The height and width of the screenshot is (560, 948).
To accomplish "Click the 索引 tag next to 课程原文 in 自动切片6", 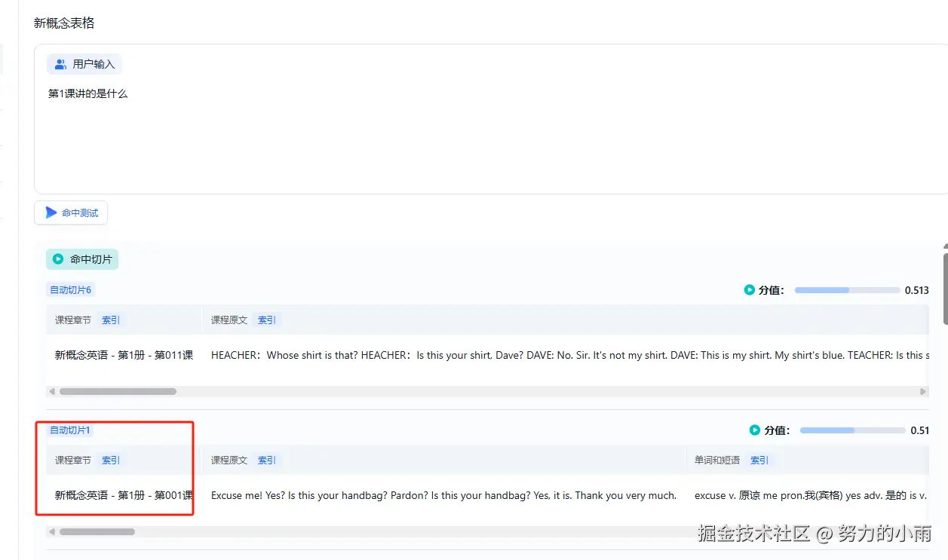I will pyautogui.click(x=267, y=320).
